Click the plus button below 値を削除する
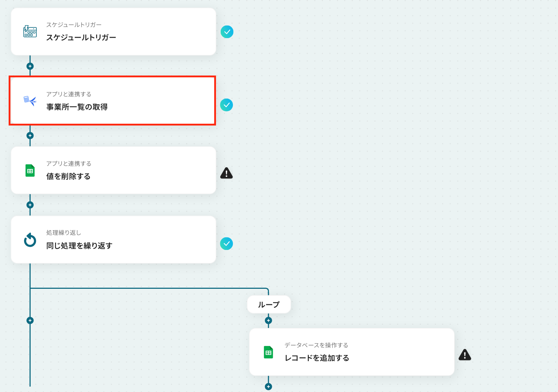Viewport: 558px width, 392px height. coord(30,205)
